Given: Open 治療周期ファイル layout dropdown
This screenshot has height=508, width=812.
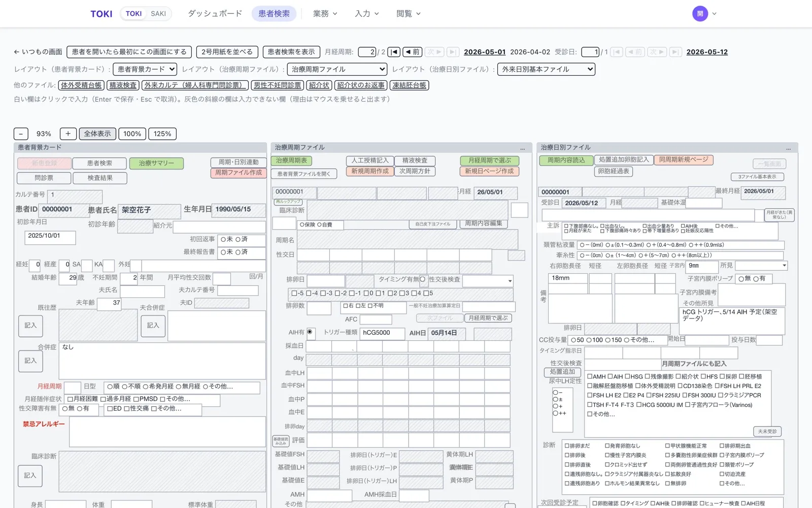Looking at the screenshot, I should 337,69.
